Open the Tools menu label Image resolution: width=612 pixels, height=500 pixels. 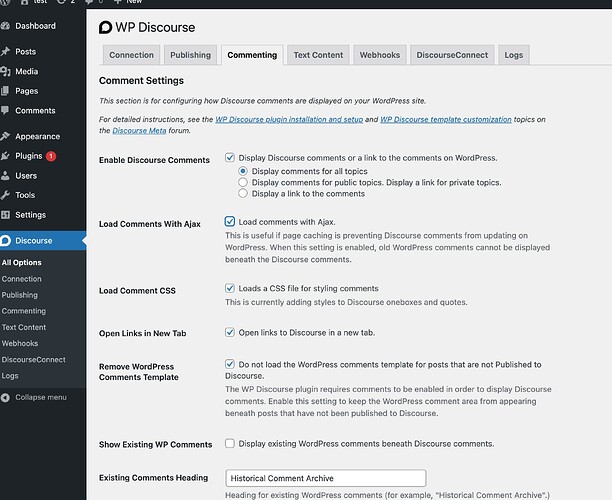(x=25, y=195)
